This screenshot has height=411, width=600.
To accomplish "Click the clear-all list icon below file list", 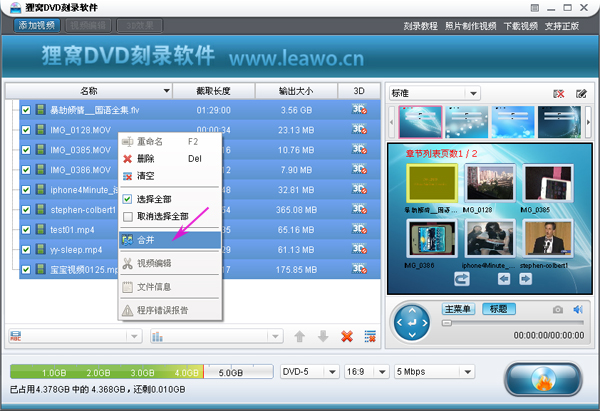I will [370, 336].
